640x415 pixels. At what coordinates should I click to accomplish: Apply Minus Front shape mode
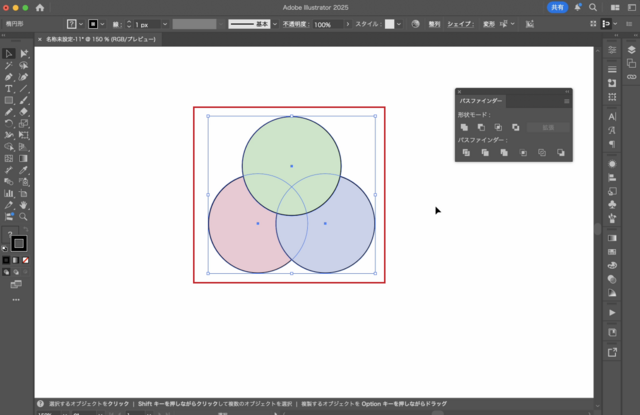click(481, 127)
